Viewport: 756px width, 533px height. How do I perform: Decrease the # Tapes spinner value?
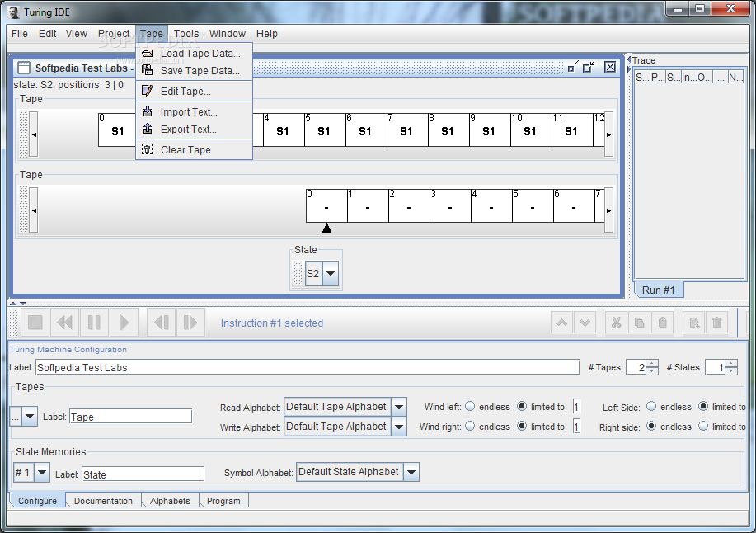(x=652, y=371)
